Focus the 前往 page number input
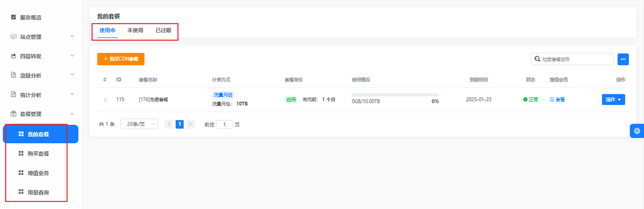Image resolution: width=644 pixels, height=209 pixels. [224, 124]
